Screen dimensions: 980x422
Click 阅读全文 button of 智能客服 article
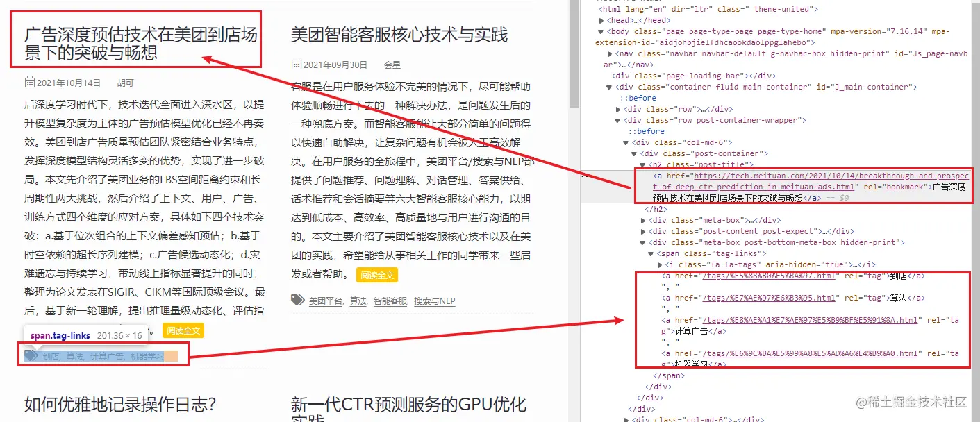(377, 275)
